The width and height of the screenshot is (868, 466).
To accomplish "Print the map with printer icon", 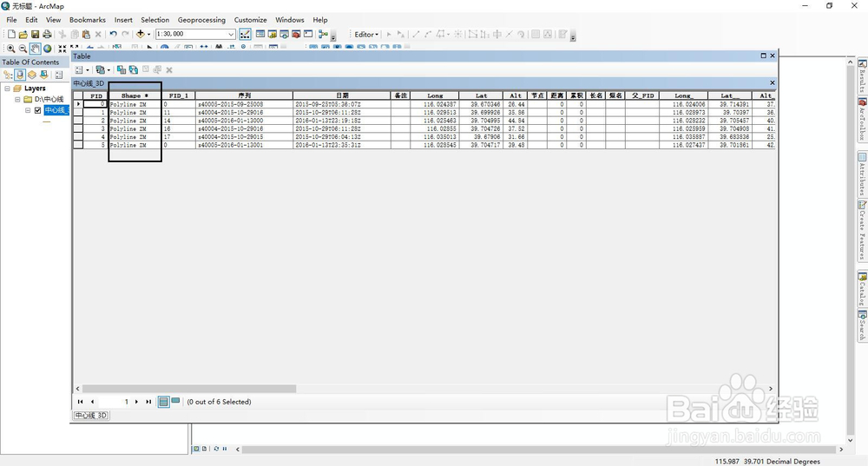I will 47,35.
